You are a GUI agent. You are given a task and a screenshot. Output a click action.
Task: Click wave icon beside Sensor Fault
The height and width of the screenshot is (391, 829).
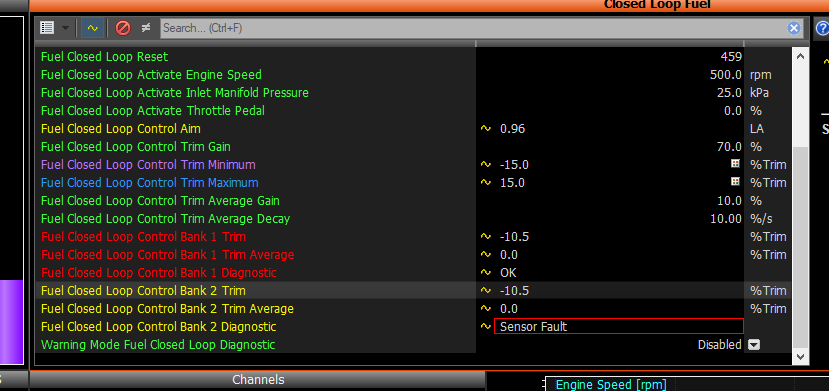pyautogui.click(x=485, y=327)
